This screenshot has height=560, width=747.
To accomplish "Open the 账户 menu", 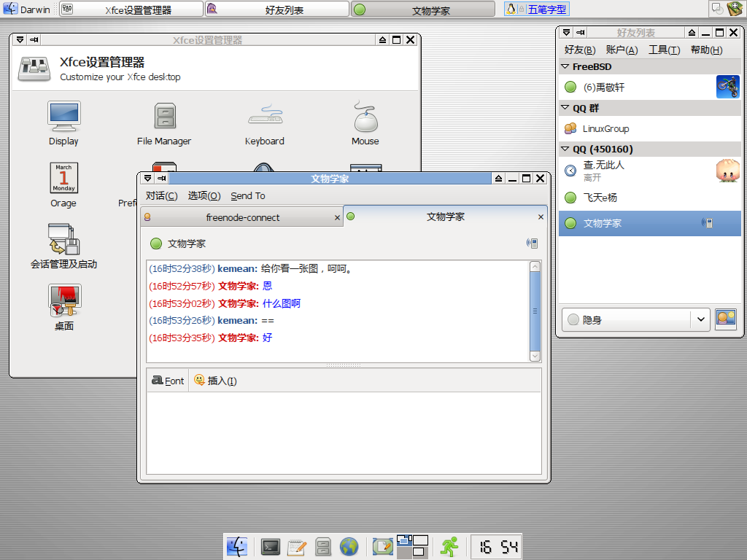I will 622,50.
